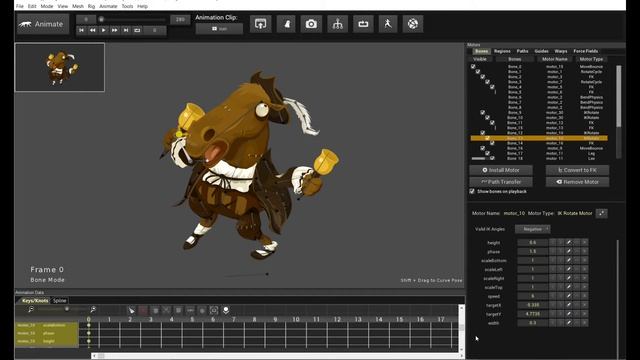Click the pencil edit icon for width

(x=569, y=323)
